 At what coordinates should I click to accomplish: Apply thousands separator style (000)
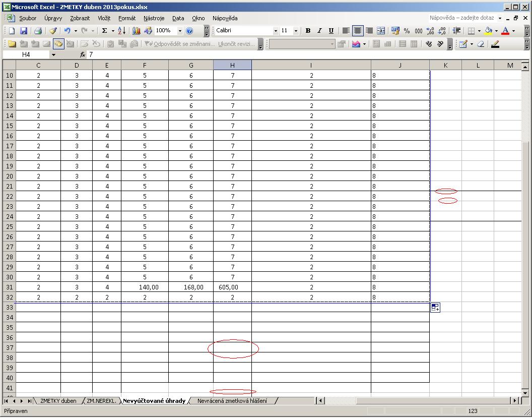(x=419, y=31)
